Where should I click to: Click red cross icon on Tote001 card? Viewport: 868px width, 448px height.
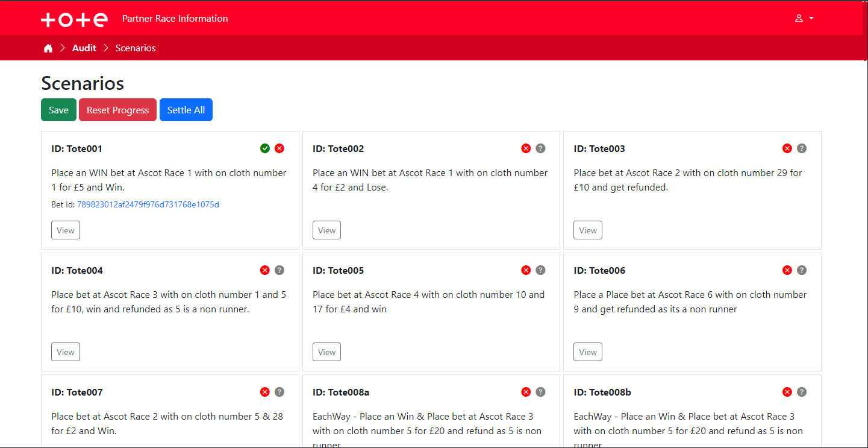(279, 148)
